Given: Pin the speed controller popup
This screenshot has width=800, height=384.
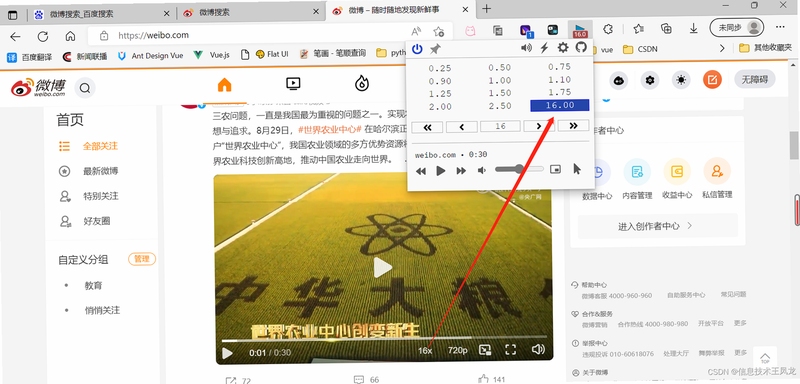Looking at the screenshot, I should tap(435, 49).
